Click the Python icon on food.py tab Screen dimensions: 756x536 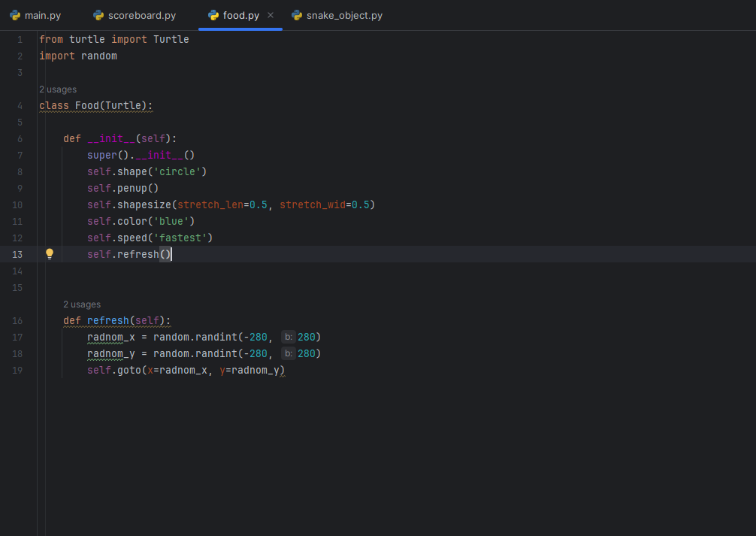213,15
